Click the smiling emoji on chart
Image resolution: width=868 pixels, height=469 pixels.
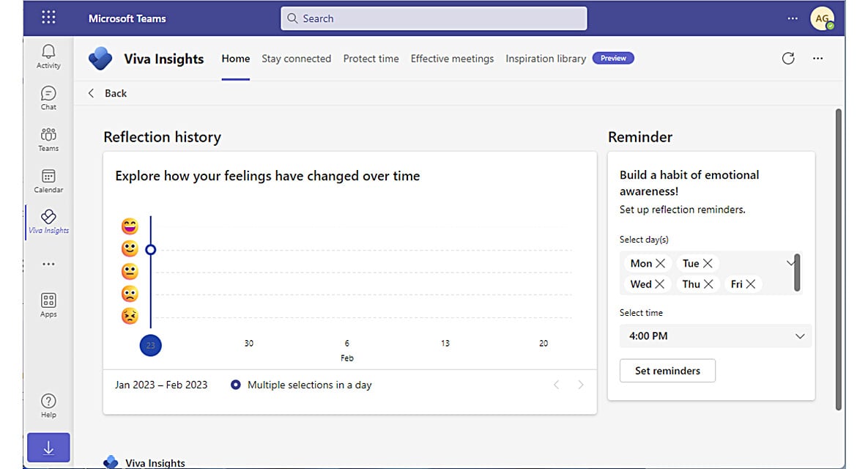click(x=130, y=248)
